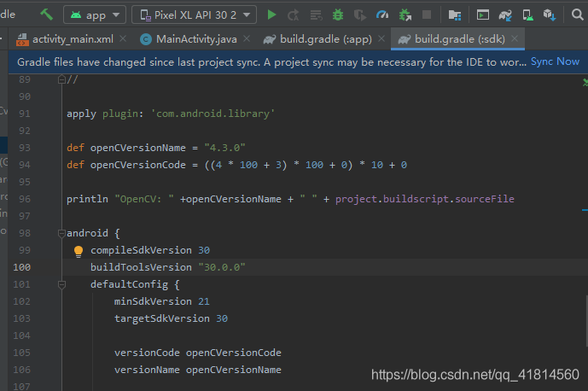The height and width of the screenshot is (391, 588).
Task: Open the SDK Manager icon
Action: click(550, 15)
